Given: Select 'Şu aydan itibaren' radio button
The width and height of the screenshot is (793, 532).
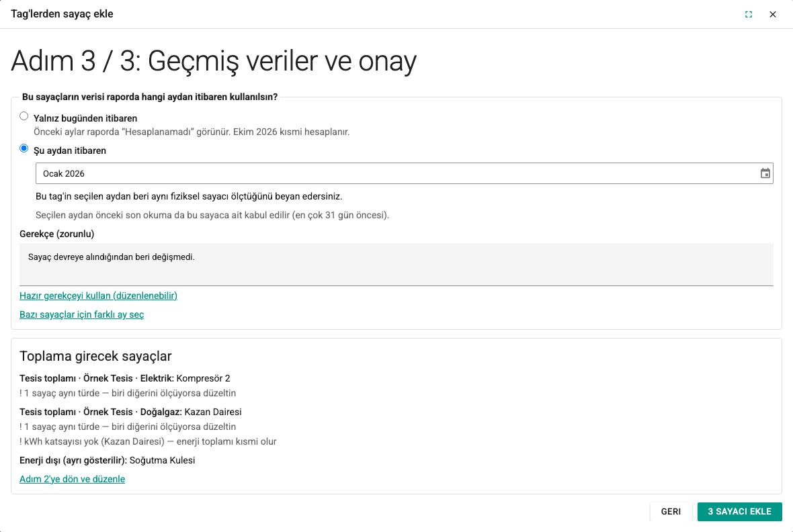Looking at the screenshot, I should (24, 148).
